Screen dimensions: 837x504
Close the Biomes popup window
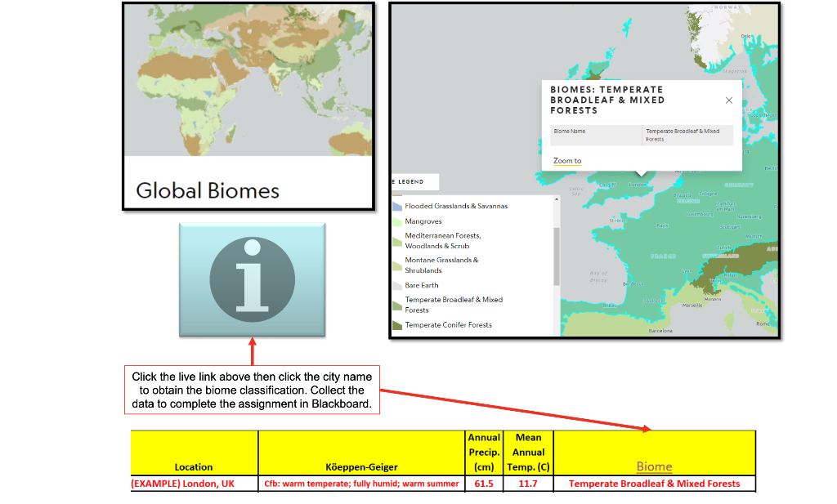click(x=729, y=100)
